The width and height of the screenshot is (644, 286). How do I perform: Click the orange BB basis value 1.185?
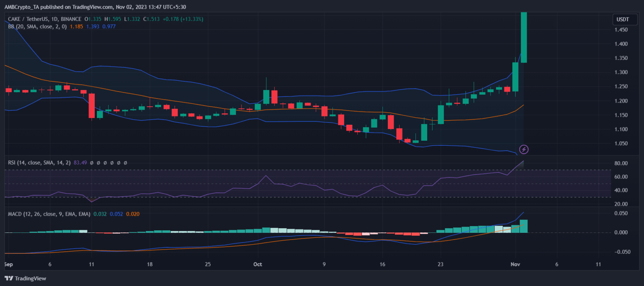pyautogui.click(x=76, y=26)
